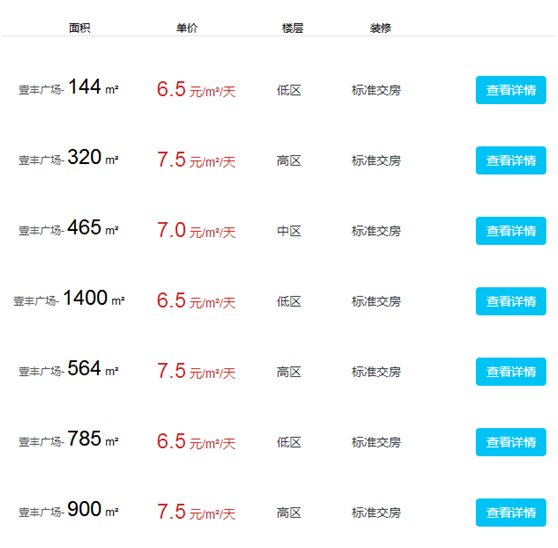Select the 壹丰广场- 785 m² listing link
Image resolution: width=558 pixels, height=548 pixels.
coord(68,440)
